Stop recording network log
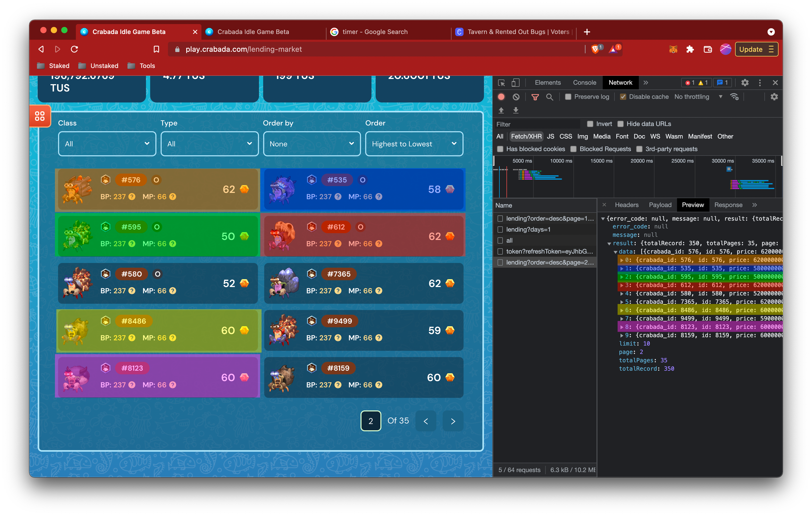812x516 pixels. tap(501, 97)
